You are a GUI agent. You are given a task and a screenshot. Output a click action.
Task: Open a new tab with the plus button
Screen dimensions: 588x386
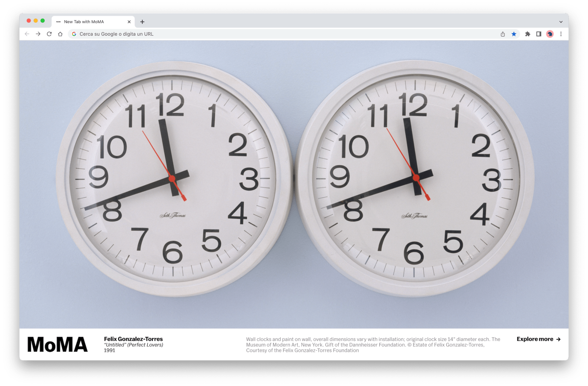(142, 22)
